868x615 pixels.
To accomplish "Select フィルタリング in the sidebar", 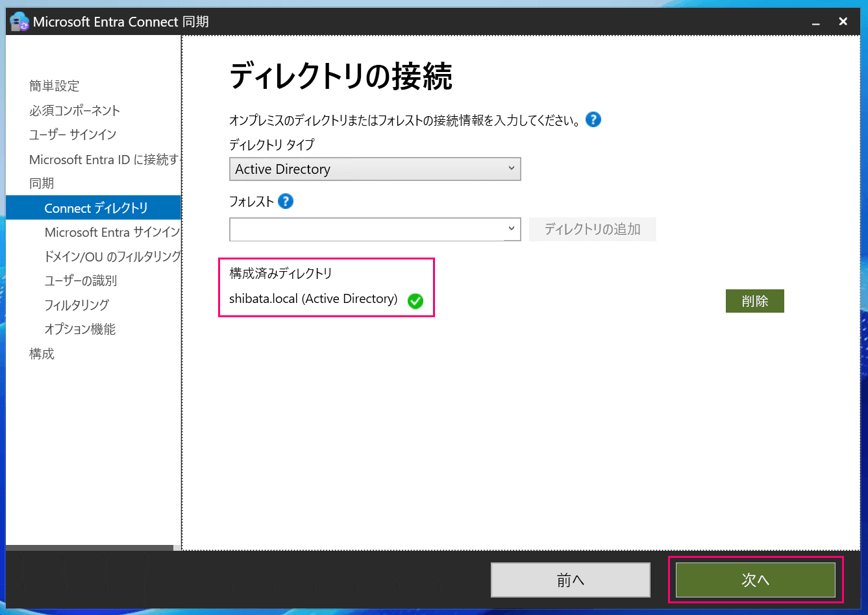I will pos(77,305).
